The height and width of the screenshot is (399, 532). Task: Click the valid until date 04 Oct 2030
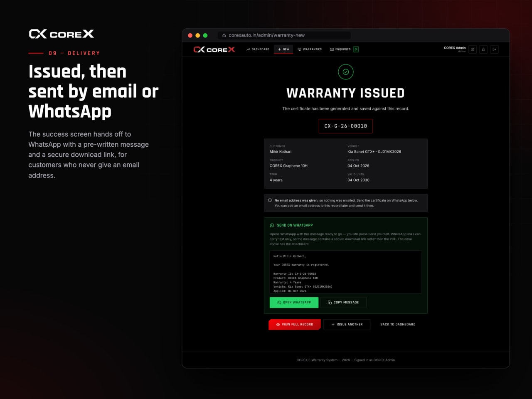tap(358, 180)
